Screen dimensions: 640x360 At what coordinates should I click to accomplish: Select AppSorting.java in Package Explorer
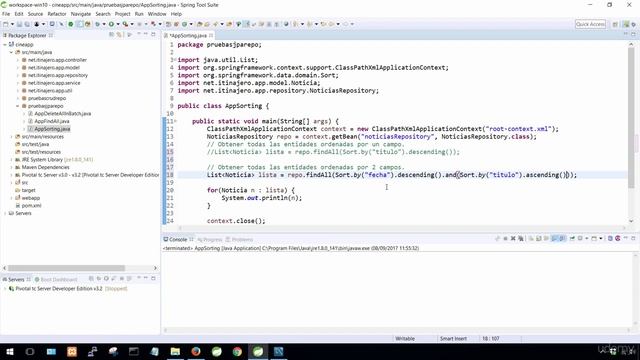49,129
